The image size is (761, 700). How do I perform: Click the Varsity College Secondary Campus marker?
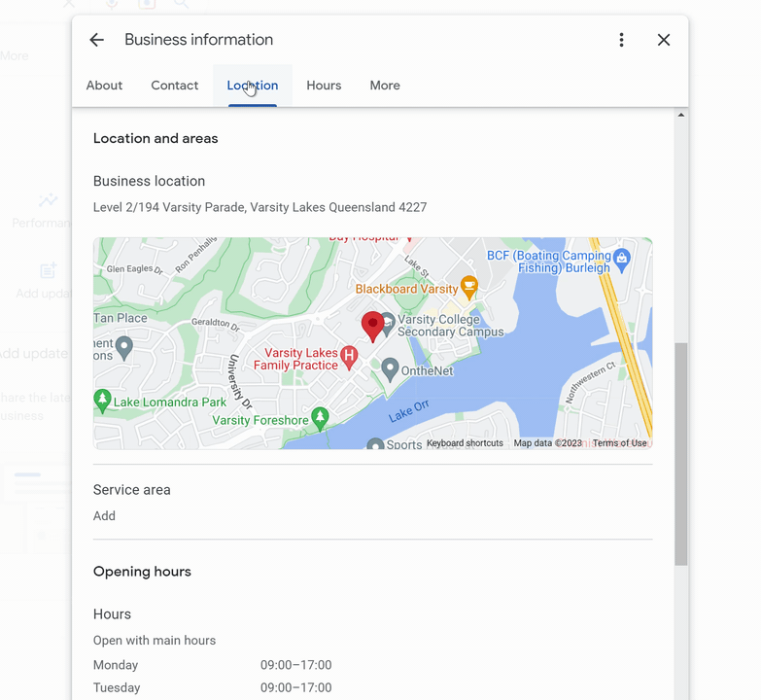click(388, 323)
